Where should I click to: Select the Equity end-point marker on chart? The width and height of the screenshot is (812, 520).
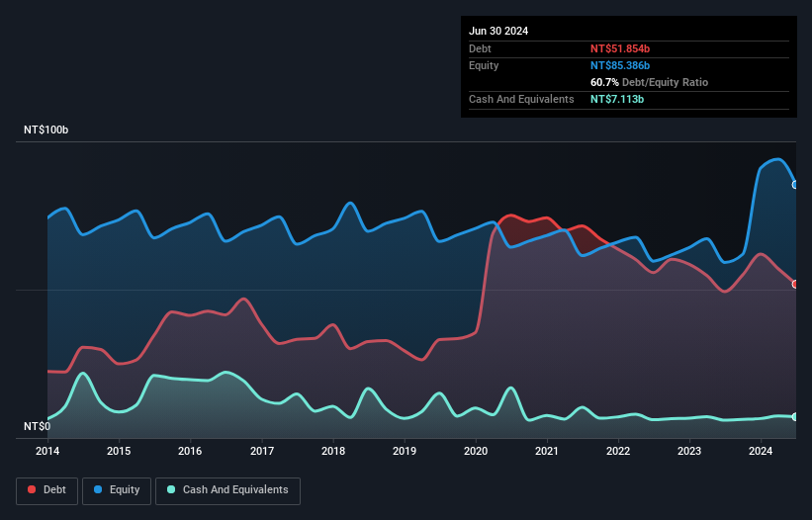coord(795,185)
